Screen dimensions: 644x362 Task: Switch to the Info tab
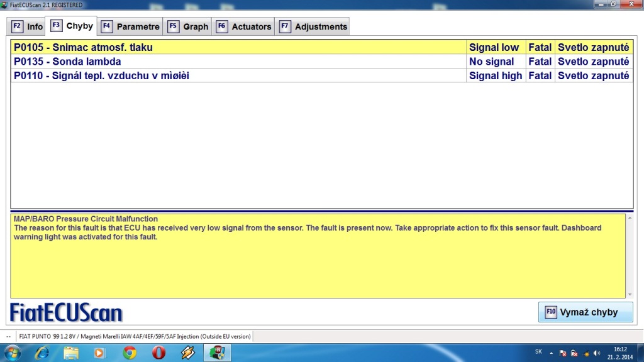pos(27,26)
